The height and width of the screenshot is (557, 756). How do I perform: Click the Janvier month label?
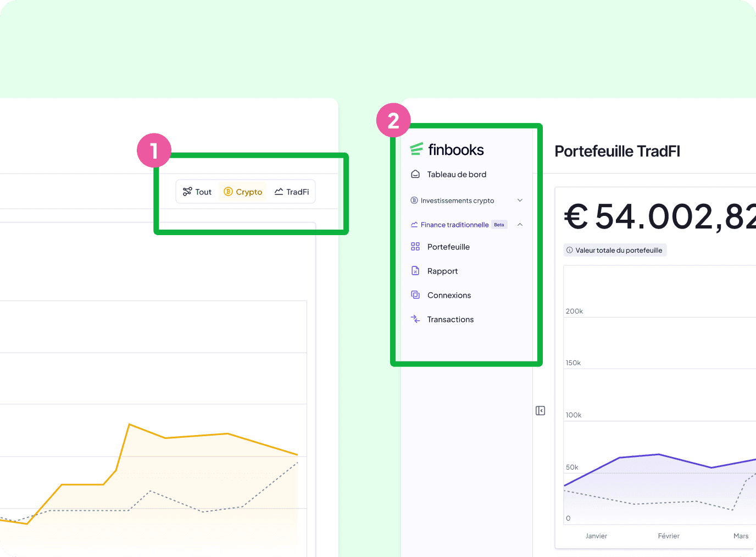596,536
